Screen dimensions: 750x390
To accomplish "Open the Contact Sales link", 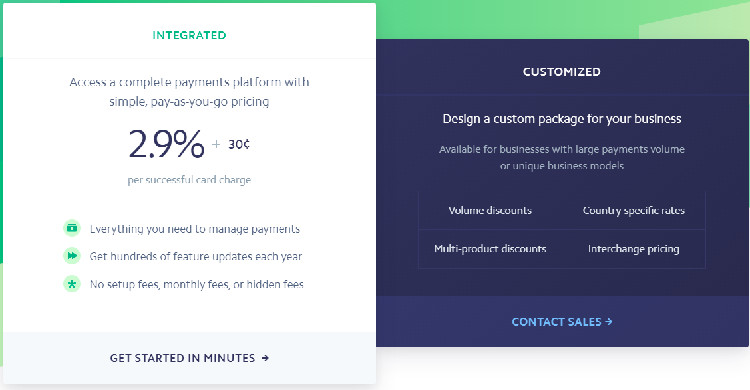I will coord(562,322).
